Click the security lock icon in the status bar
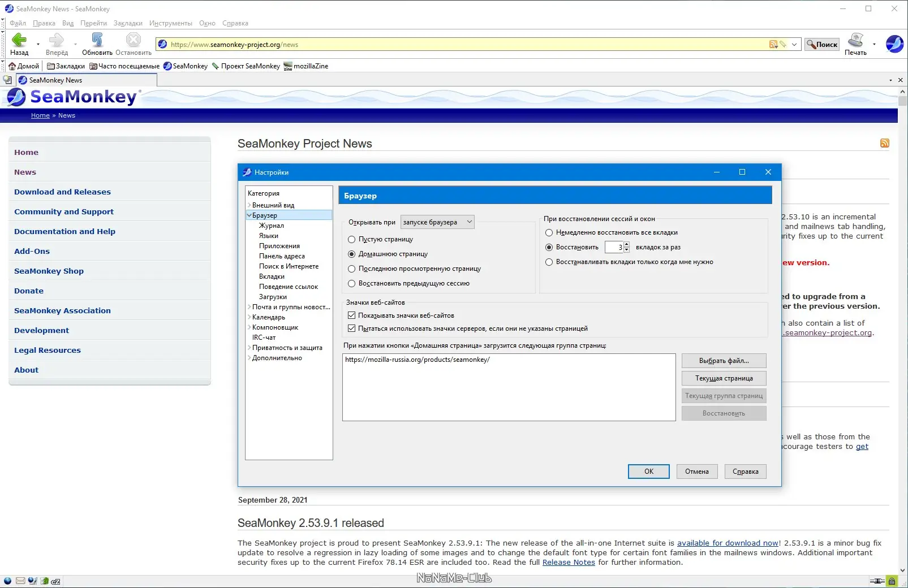 (x=892, y=581)
